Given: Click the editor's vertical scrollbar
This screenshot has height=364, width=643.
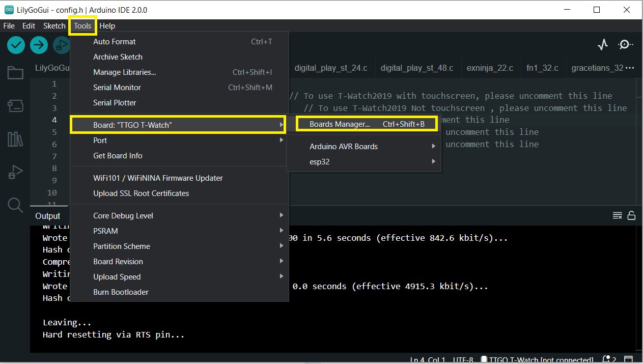Looking at the screenshot, I should click(x=640, y=143).
